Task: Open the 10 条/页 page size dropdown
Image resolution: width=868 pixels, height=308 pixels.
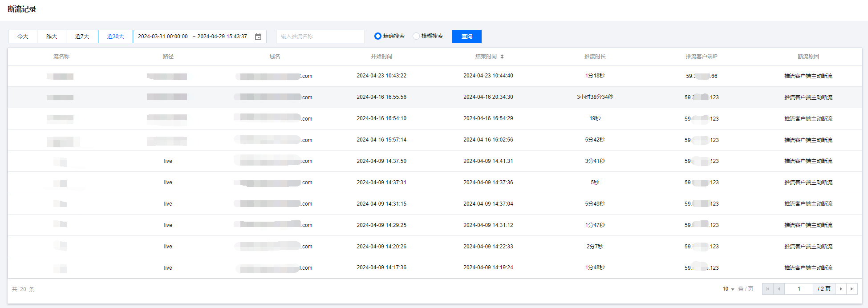Action: 728,289
